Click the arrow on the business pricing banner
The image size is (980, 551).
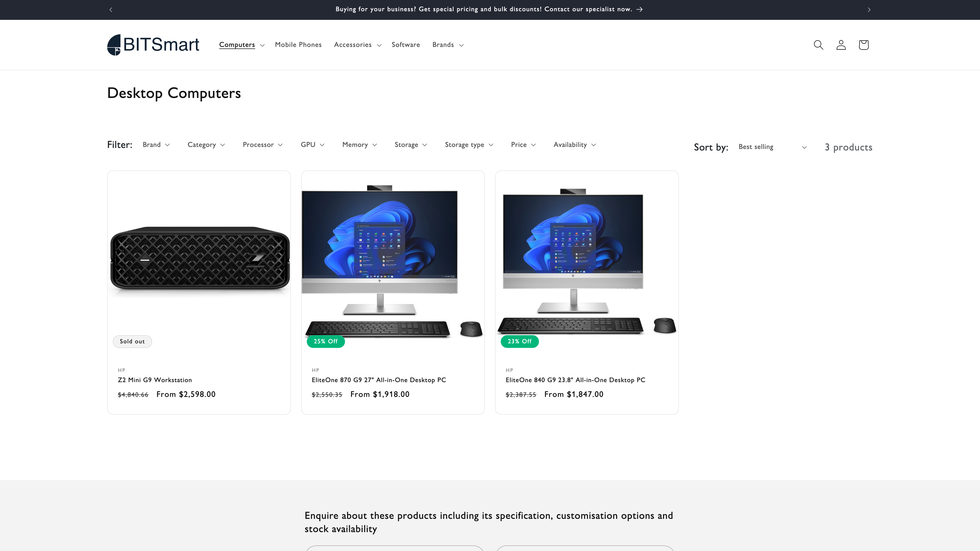640,9
